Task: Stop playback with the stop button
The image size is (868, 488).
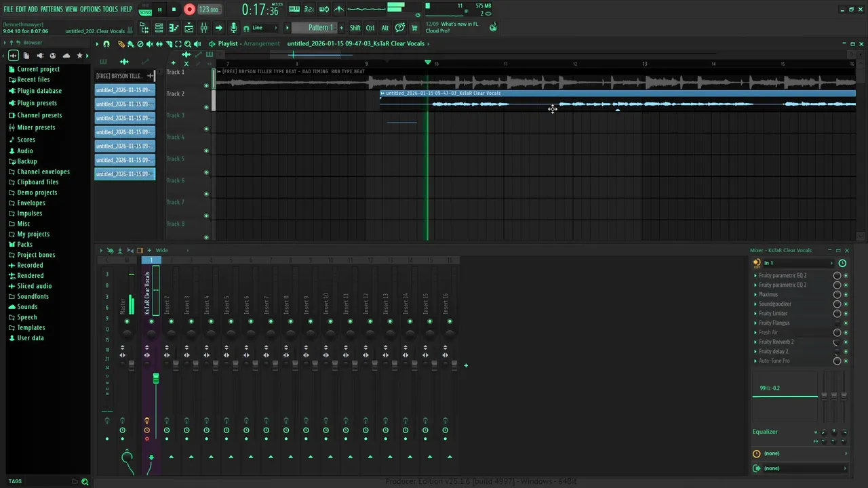Action: click(x=174, y=9)
